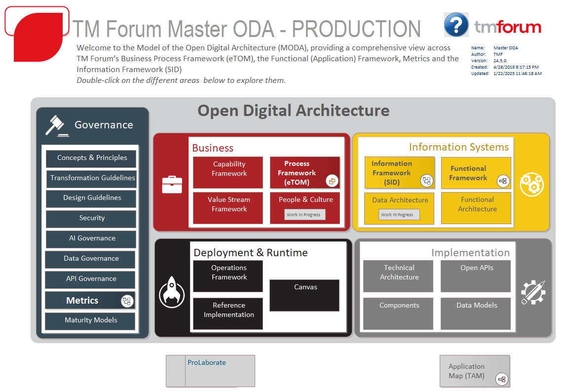The width and height of the screenshot is (569, 392).
Task: Select Value Stream Framework
Action: (x=228, y=208)
